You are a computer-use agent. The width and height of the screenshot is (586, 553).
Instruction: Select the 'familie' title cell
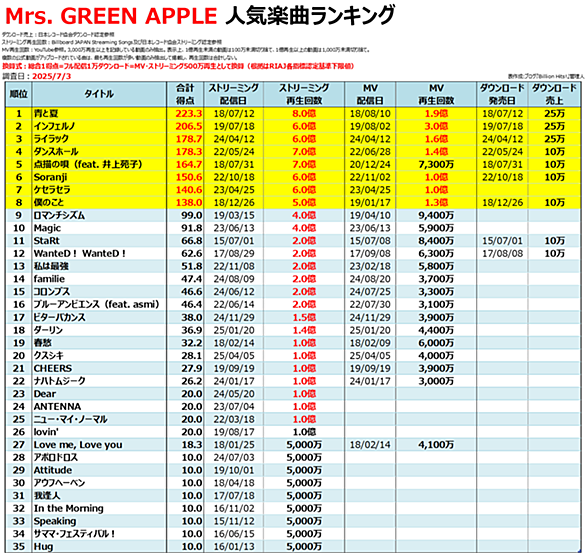(x=99, y=279)
